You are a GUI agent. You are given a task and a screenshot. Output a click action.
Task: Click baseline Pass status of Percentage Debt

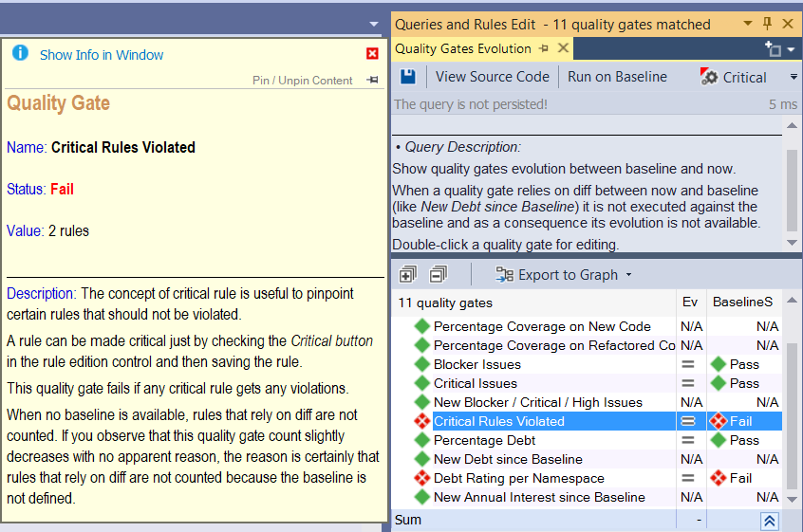[x=735, y=440]
